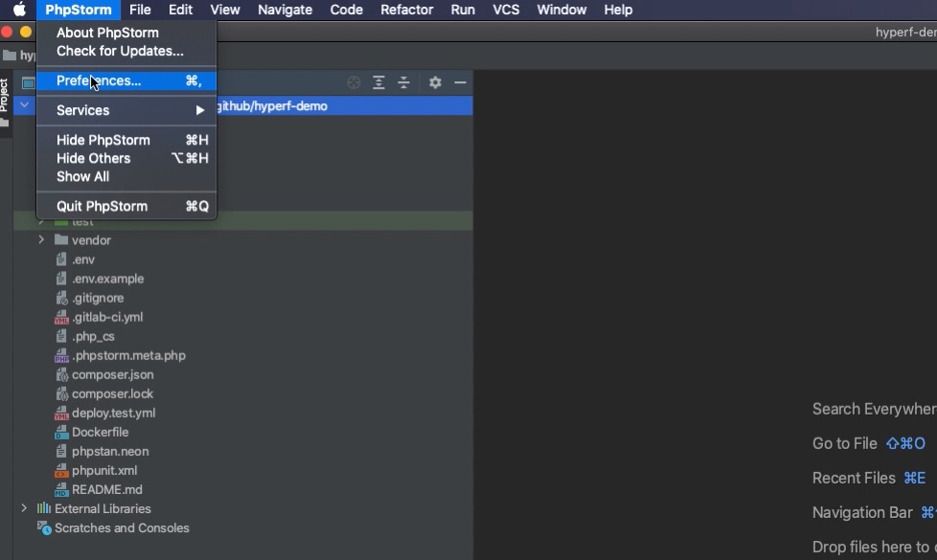
Task: Select .env.example file
Action: tap(107, 279)
